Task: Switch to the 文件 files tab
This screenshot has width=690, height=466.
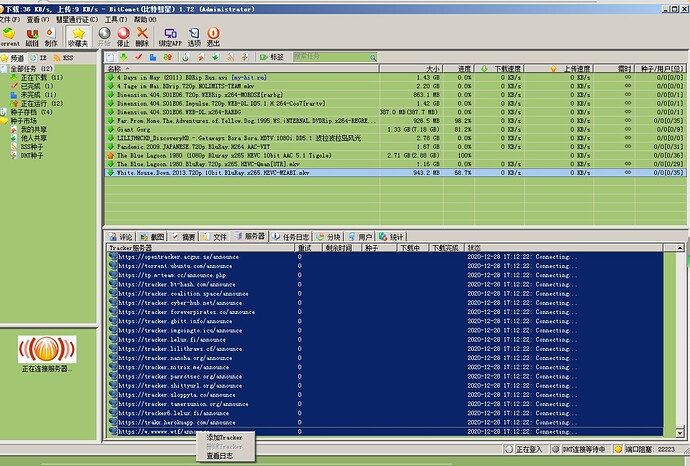Action: 215,237
